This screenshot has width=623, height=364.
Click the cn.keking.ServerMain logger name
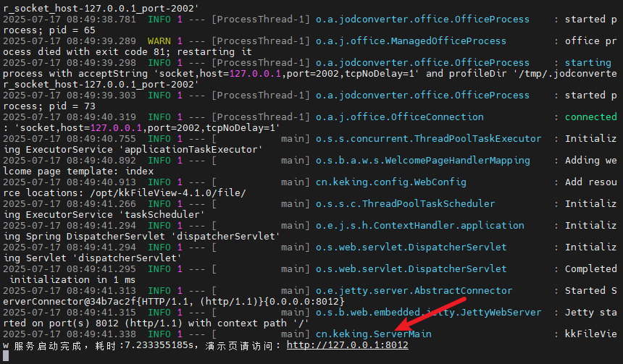pos(373,334)
